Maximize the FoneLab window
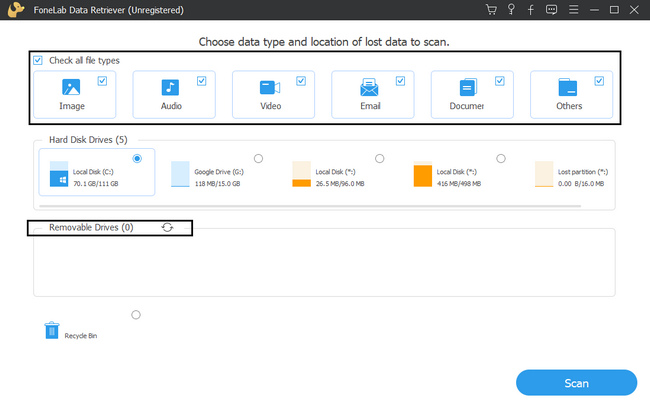 pyautogui.click(x=614, y=10)
